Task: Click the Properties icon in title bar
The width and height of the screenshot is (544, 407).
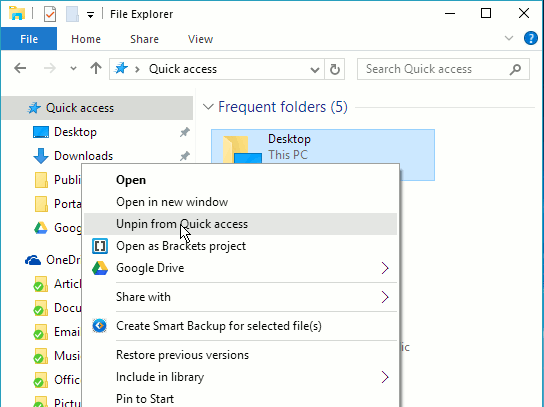Action: (50, 14)
